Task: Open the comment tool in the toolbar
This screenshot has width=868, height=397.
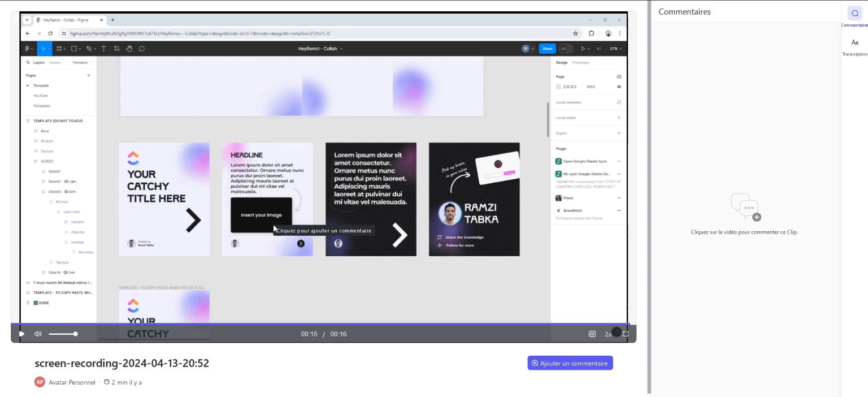Action: tap(142, 48)
